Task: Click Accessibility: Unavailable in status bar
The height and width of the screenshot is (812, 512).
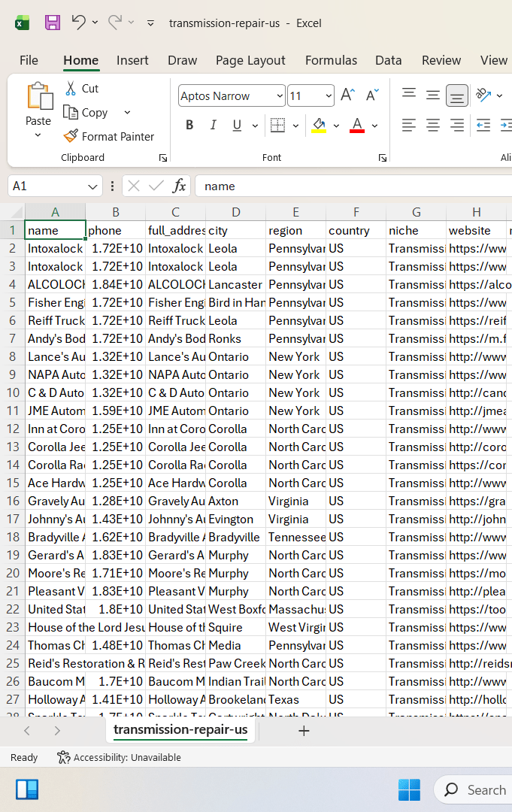Action: click(120, 757)
